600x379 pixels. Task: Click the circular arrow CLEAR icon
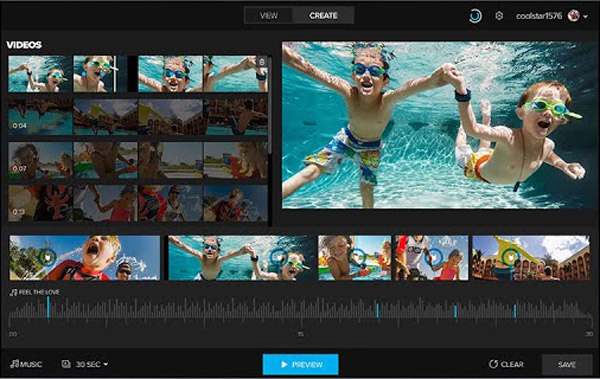[x=493, y=364]
